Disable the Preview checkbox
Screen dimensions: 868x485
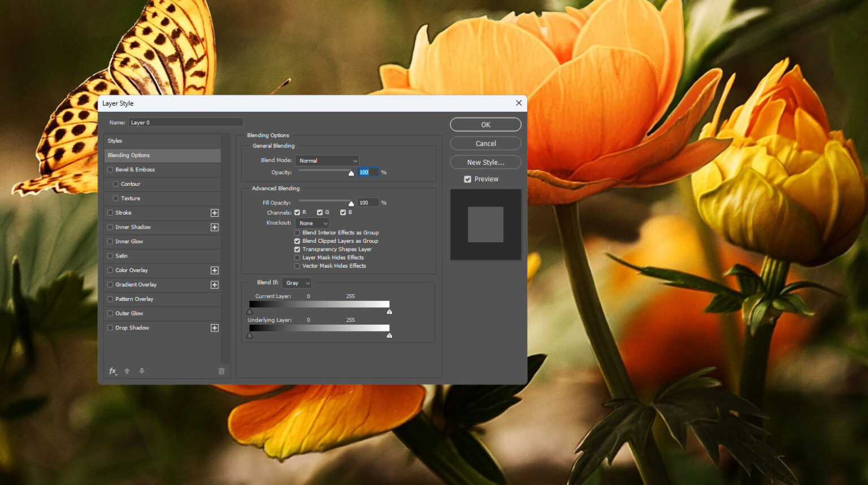point(467,179)
